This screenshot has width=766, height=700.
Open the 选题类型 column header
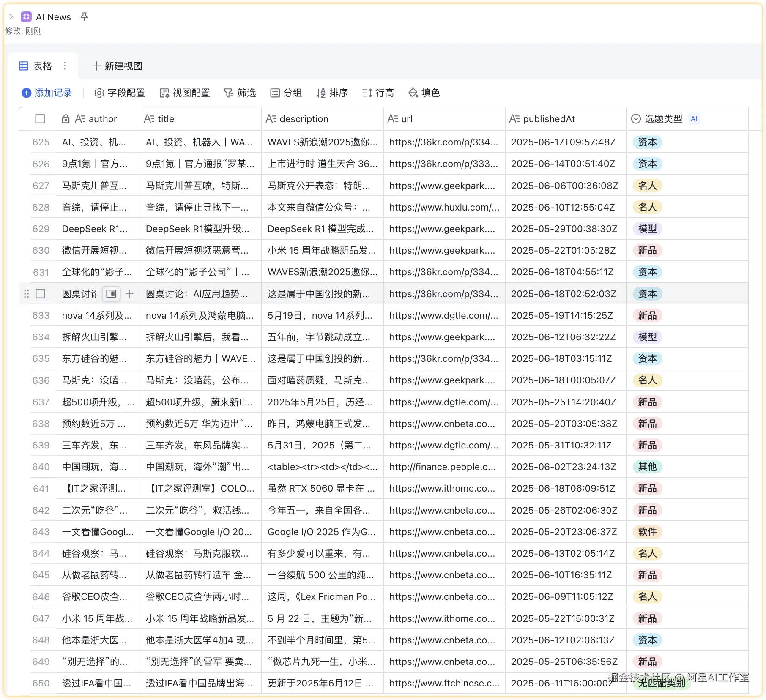(688, 119)
